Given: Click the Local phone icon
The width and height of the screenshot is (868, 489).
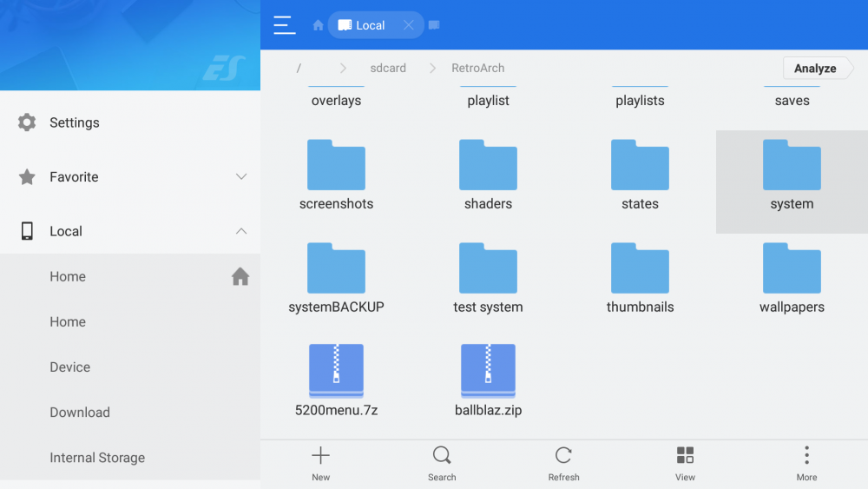Looking at the screenshot, I should pos(27,231).
